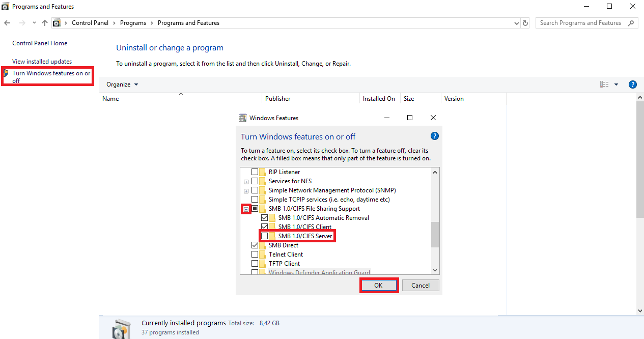644x339 pixels.
Task: Click the address bar Control Panel icon
Action: click(x=57, y=23)
